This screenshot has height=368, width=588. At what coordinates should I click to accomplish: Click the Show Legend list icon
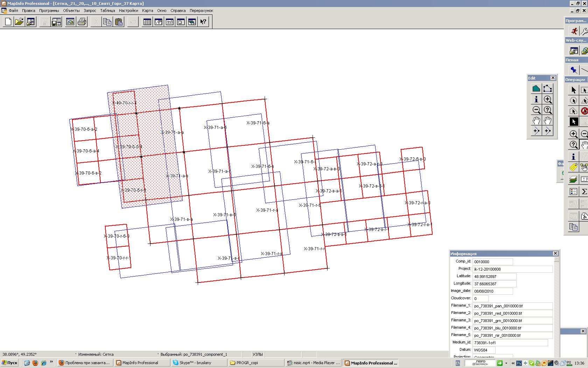[573, 191]
